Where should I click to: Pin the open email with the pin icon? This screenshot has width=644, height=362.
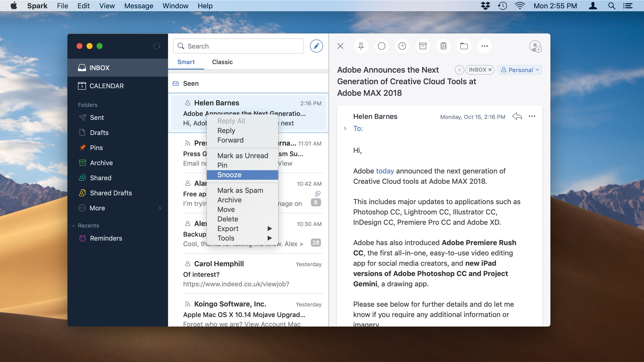(x=361, y=46)
